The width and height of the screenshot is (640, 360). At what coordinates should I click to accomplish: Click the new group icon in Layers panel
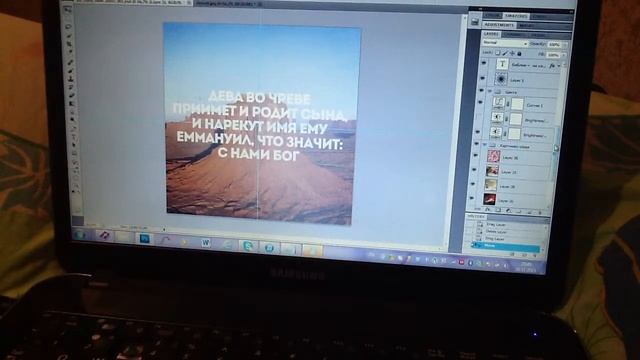pos(518,212)
